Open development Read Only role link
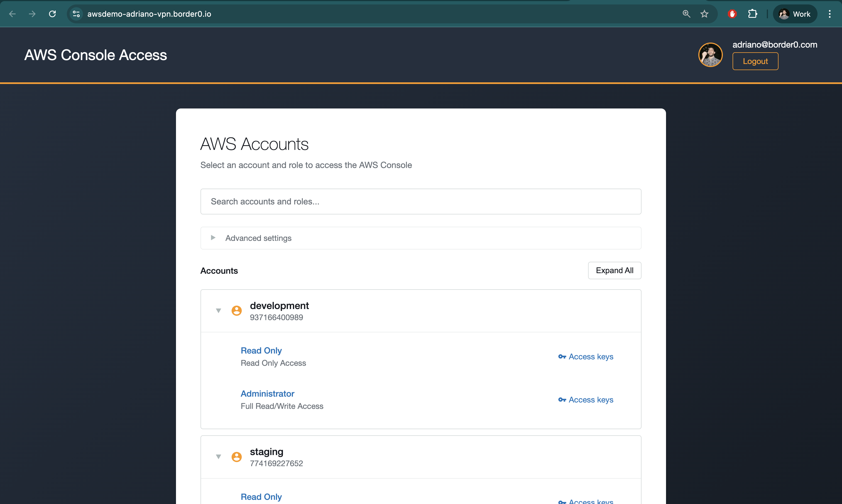The width and height of the screenshot is (842, 504). click(x=261, y=350)
